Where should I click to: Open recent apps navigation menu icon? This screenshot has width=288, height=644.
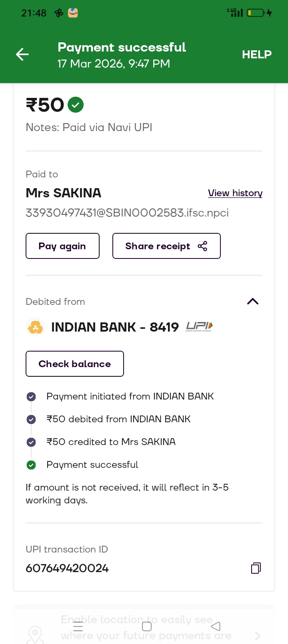pyautogui.click(x=78, y=626)
